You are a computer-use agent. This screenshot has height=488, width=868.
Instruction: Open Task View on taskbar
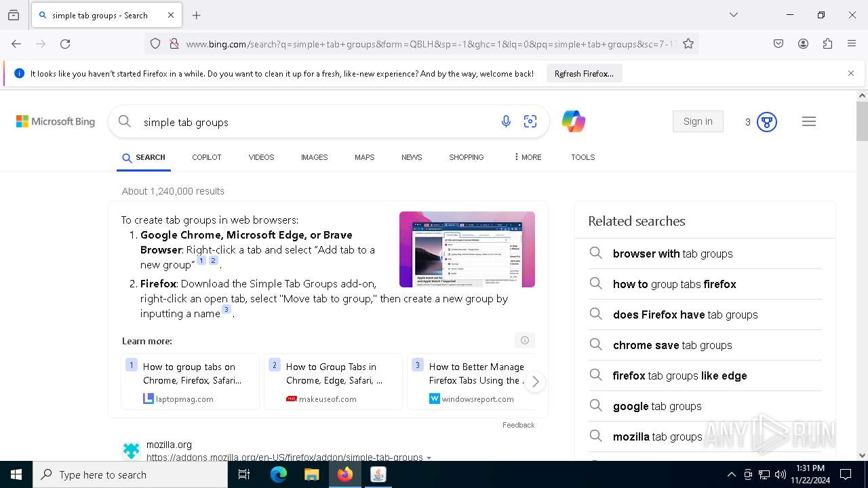coord(244,474)
